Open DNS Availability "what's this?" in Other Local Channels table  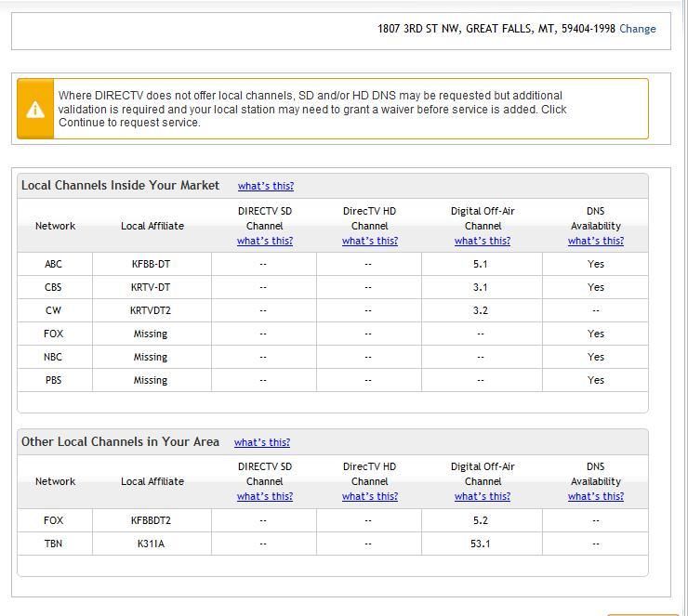596,496
